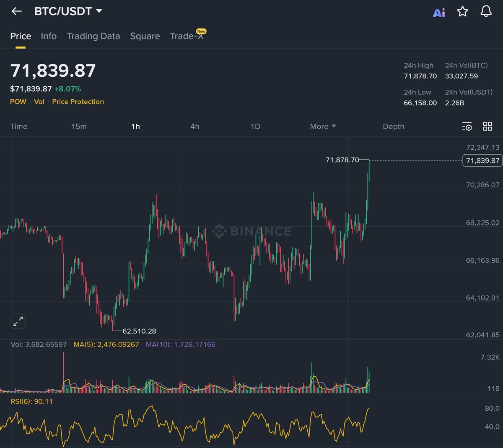Screen dimensions: 503x448
Task: Tap the 24h High value 71,878.70
Action: tap(420, 76)
